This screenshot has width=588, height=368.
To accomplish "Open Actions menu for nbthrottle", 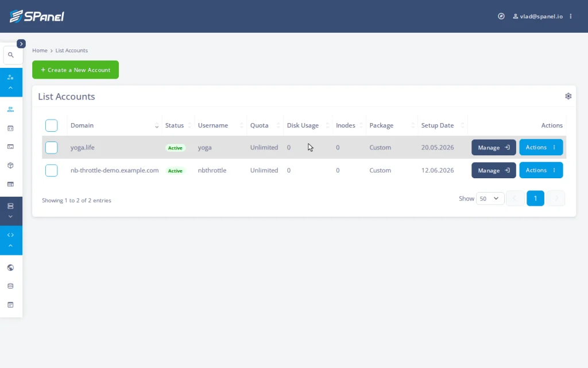I will [541, 170].
